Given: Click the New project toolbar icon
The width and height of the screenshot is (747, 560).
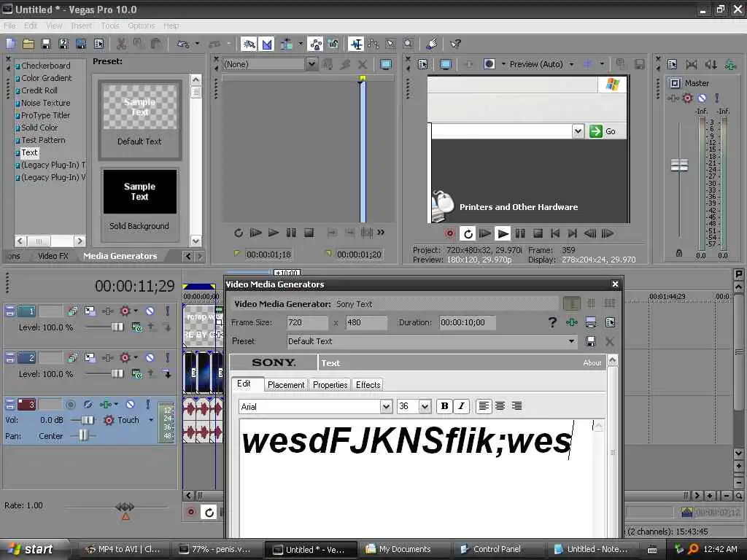Looking at the screenshot, I should click(11, 44).
